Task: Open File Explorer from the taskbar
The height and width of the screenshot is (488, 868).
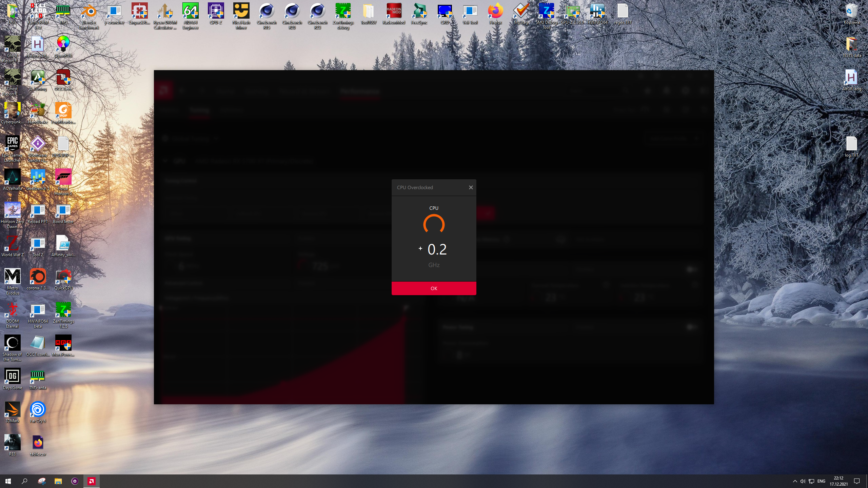Action: (58, 481)
